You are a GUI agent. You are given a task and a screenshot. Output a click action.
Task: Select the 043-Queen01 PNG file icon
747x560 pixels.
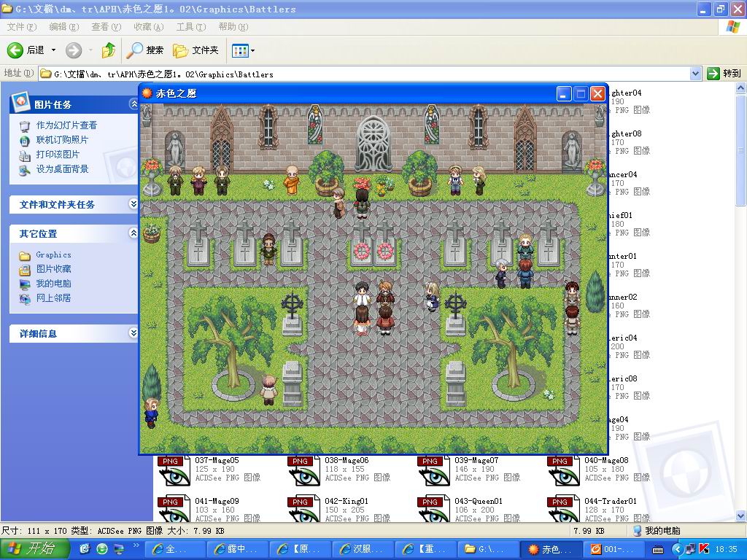tap(434, 510)
